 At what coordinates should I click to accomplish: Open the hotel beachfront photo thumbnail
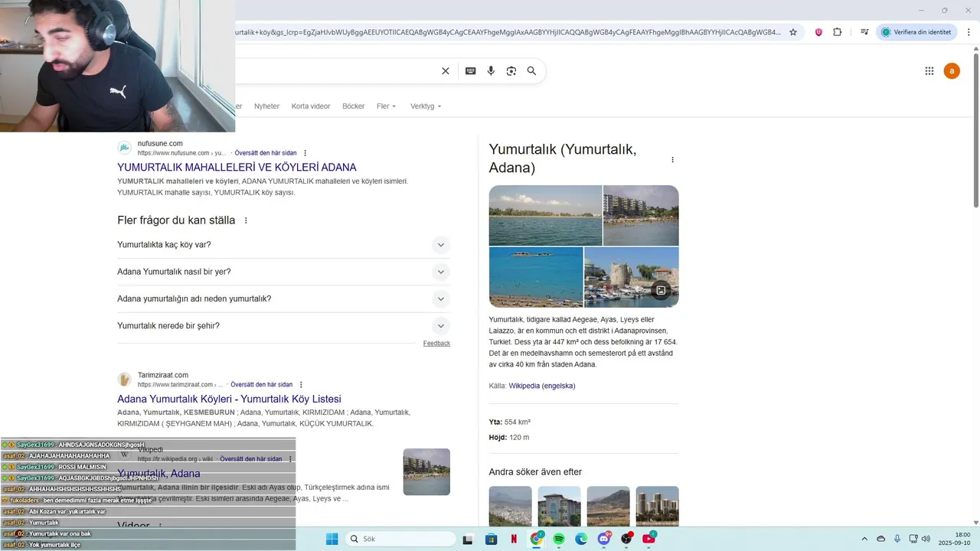tap(641, 215)
